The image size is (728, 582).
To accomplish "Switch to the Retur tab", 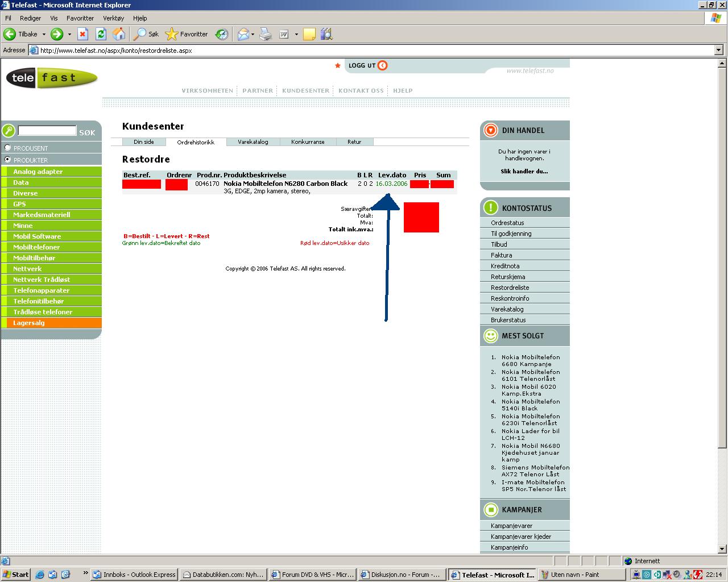I will pos(354,142).
